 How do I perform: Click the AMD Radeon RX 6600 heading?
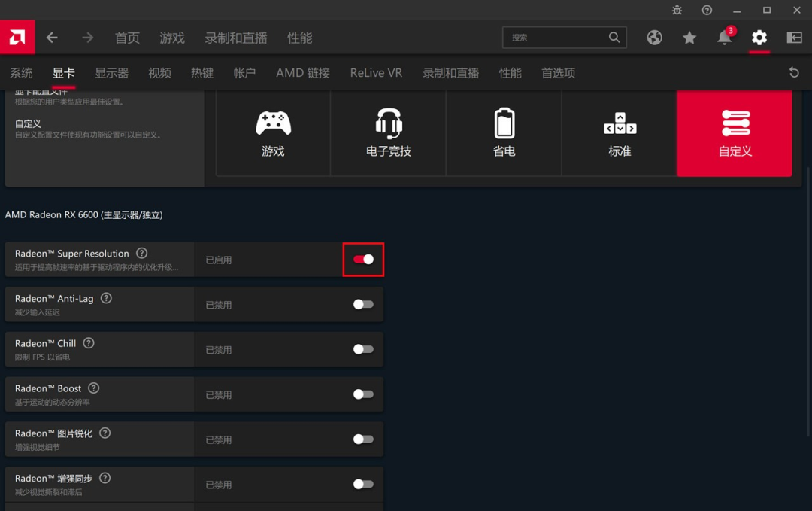pos(84,214)
